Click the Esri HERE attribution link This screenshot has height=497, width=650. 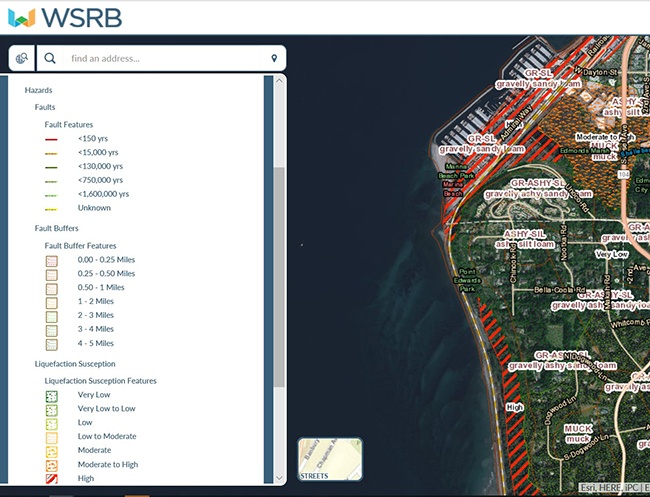tap(614, 487)
